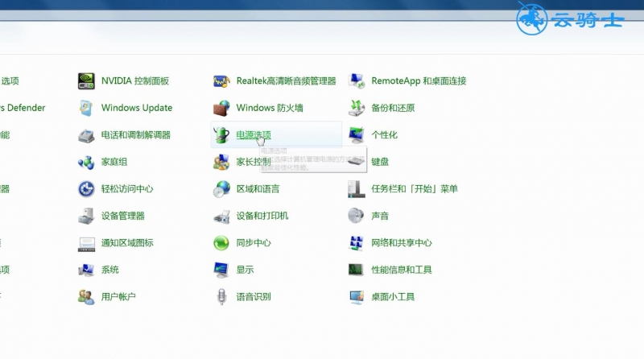
Task: Open the 通知区域图标 icon
Action: (x=86, y=243)
